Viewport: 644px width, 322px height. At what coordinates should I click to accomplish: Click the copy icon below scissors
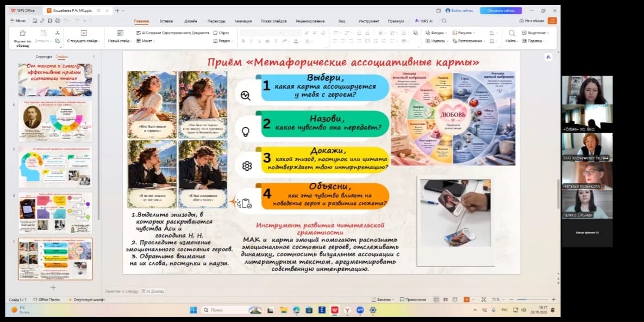tap(57, 41)
